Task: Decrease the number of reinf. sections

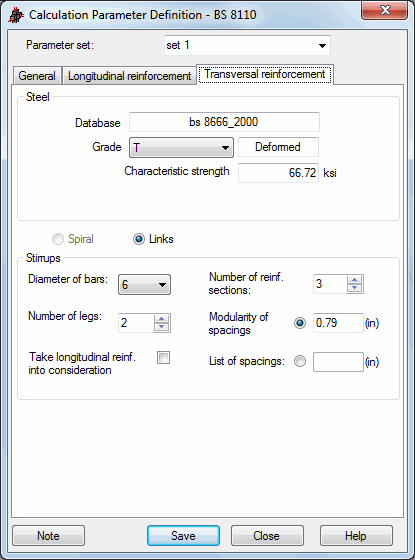Action: tap(355, 288)
